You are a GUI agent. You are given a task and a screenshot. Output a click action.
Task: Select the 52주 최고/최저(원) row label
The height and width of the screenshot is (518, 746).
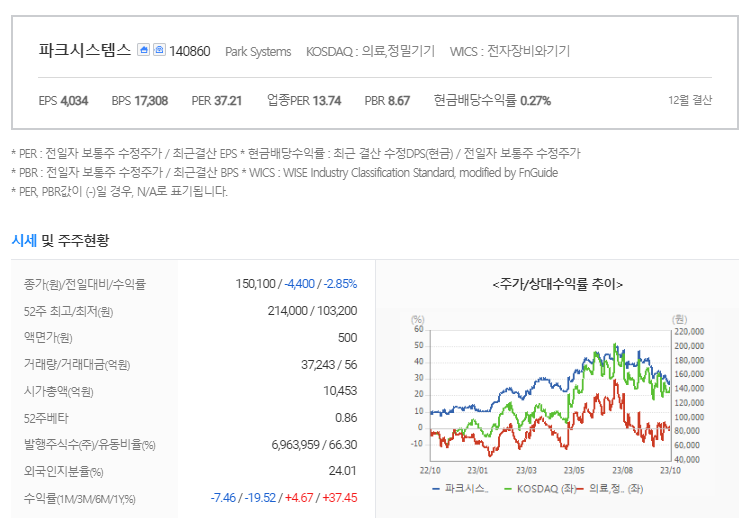click(x=69, y=312)
